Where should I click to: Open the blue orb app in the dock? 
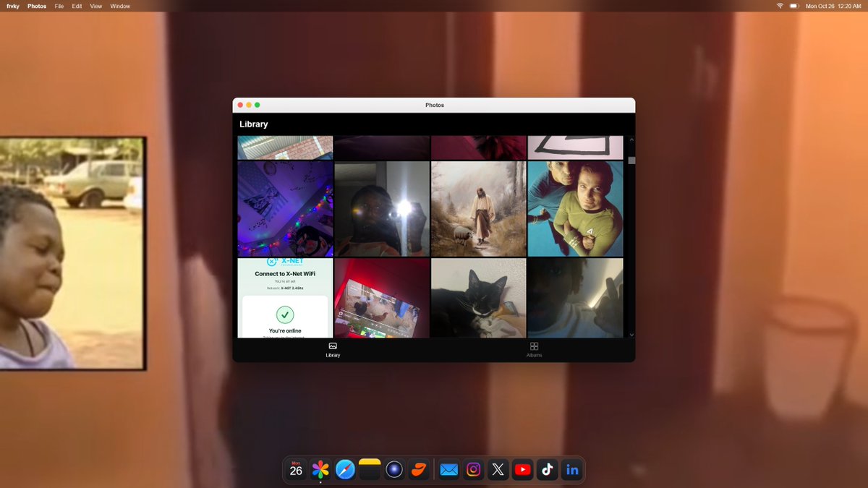(x=394, y=470)
